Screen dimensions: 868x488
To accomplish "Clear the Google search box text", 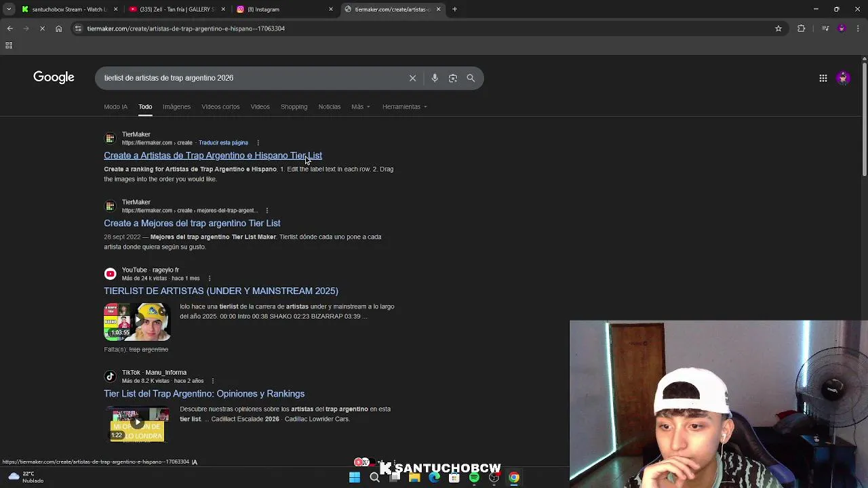I will click(412, 78).
